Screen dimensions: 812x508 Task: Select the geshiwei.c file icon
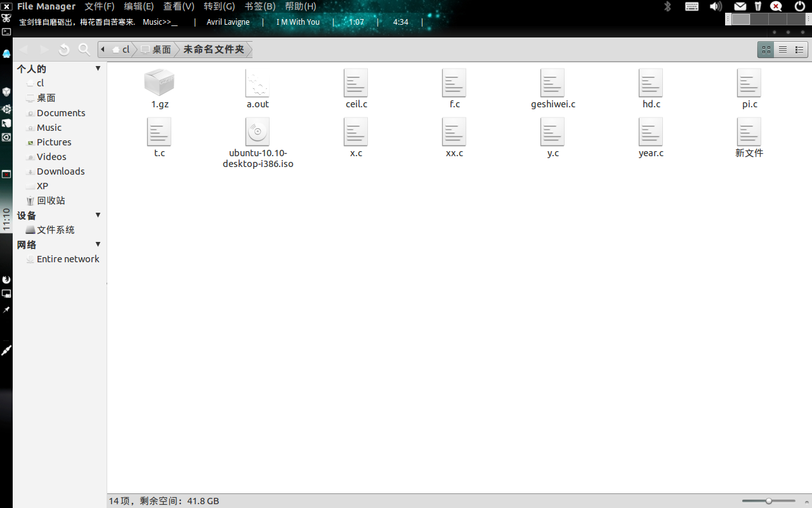(x=553, y=83)
